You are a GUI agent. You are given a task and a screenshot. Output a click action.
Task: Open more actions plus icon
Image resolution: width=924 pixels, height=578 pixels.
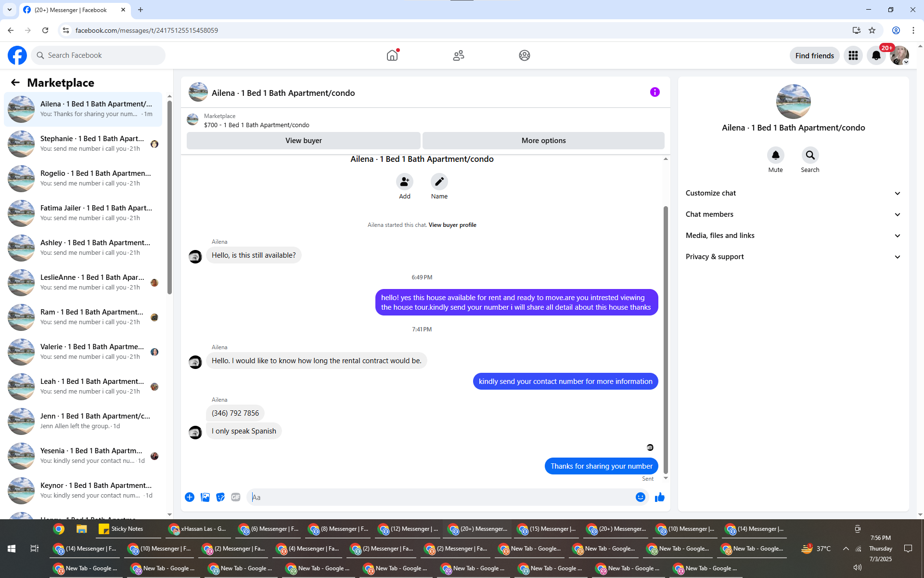[x=190, y=497]
